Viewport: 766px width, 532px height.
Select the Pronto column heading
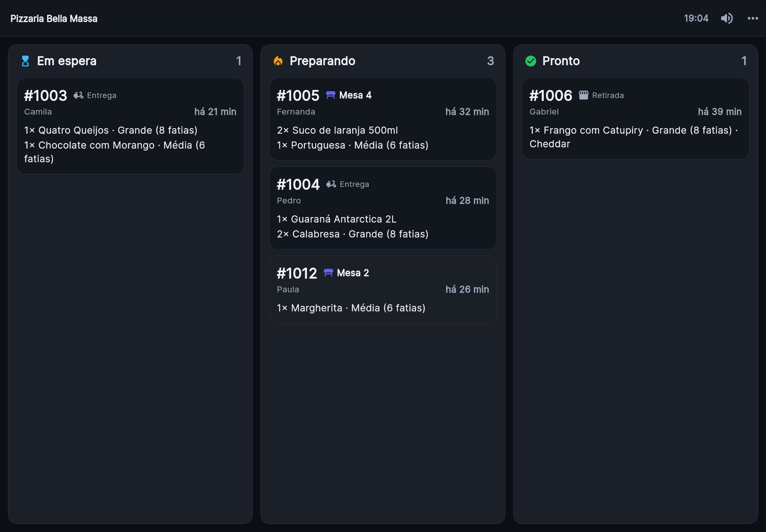(561, 61)
